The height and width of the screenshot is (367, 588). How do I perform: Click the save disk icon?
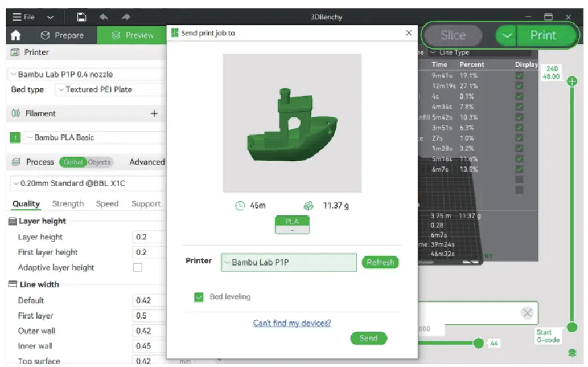pos(81,17)
